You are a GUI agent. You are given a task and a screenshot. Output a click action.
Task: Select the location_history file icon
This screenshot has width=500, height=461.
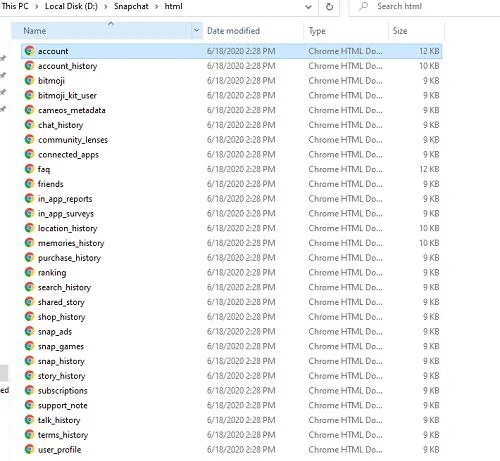coord(29,228)
